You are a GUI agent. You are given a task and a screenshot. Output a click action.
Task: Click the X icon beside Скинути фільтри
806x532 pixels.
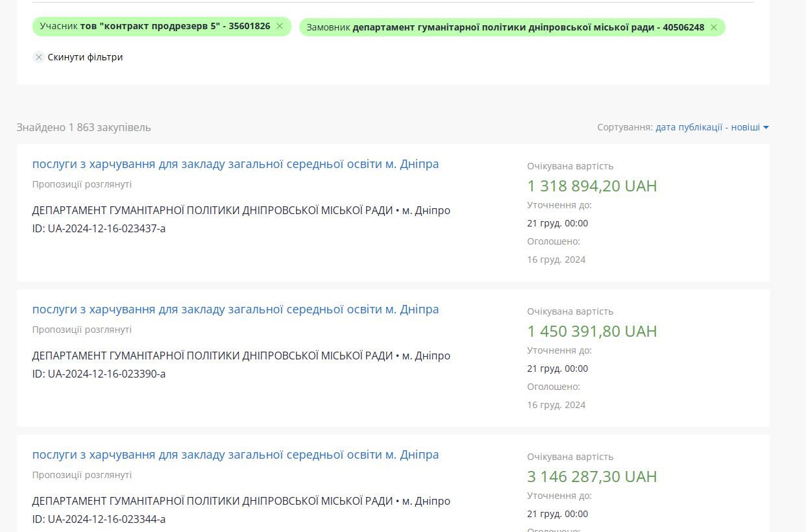click(x=39, y=57)
